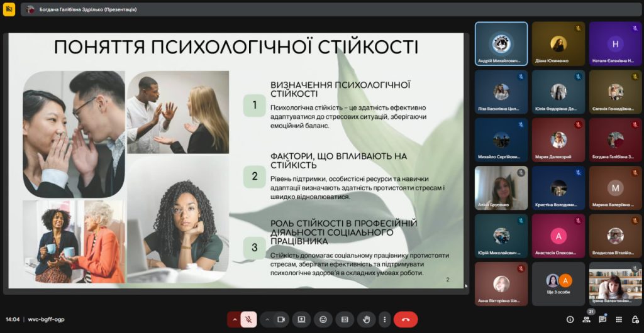644x333 pixels.
Task: Open host controls lock icon
Action: [634, 319]
